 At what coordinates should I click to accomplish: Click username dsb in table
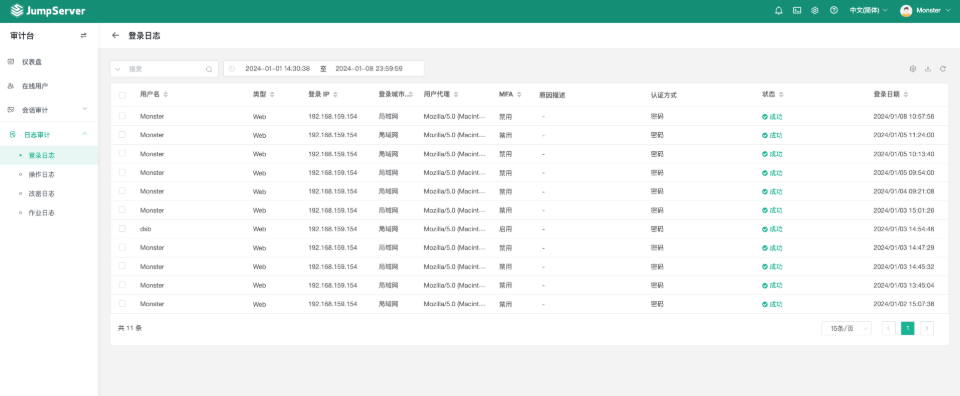(145, 229)
